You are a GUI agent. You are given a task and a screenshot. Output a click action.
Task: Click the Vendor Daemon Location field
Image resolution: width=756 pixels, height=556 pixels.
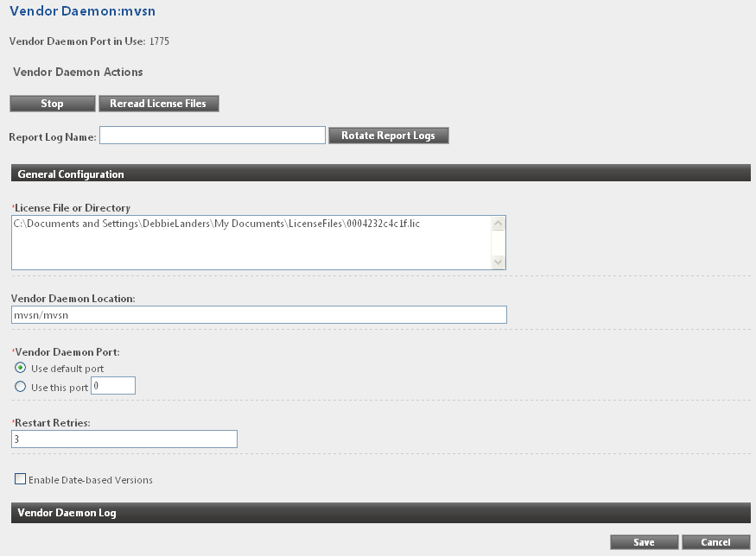[x=259, y=315]
